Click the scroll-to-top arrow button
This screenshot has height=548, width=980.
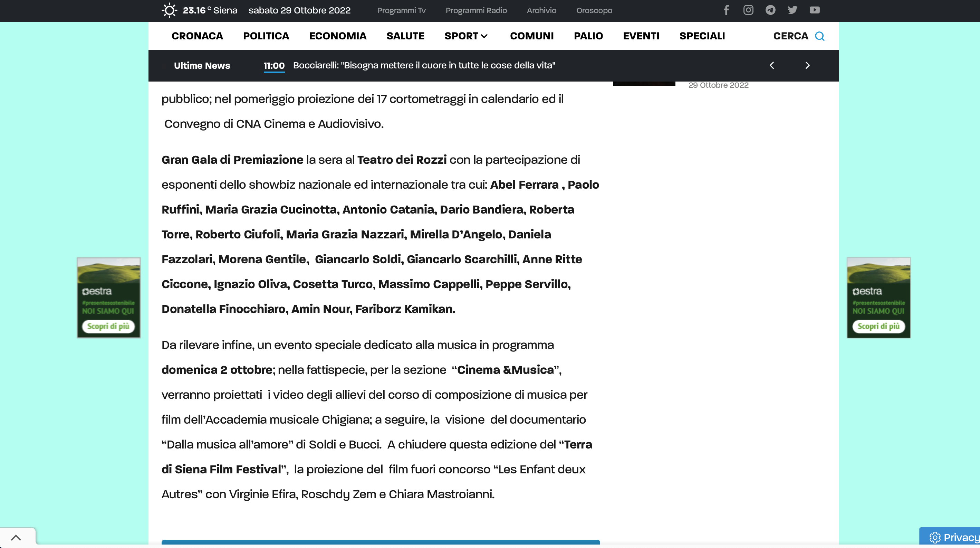pyautogui.click(x=16, y=537)
